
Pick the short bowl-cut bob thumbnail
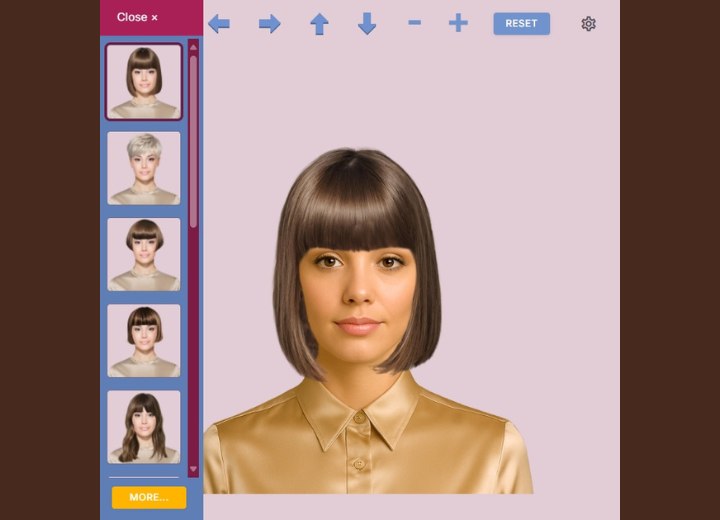point(144,254)
